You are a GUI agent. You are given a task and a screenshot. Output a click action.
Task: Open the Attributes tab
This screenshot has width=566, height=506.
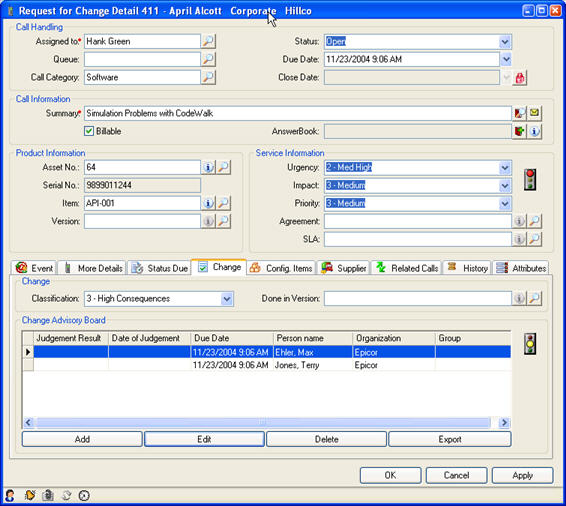click(x=521, y=268)
